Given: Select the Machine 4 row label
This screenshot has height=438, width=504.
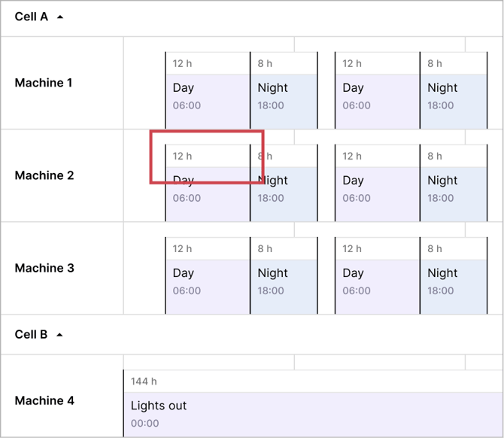Looking at the screenshot, I should (44, 400).
